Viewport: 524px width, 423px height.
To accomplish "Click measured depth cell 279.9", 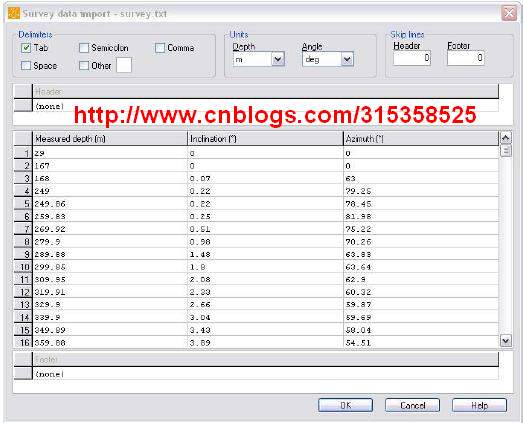I will tap(110, 242).
